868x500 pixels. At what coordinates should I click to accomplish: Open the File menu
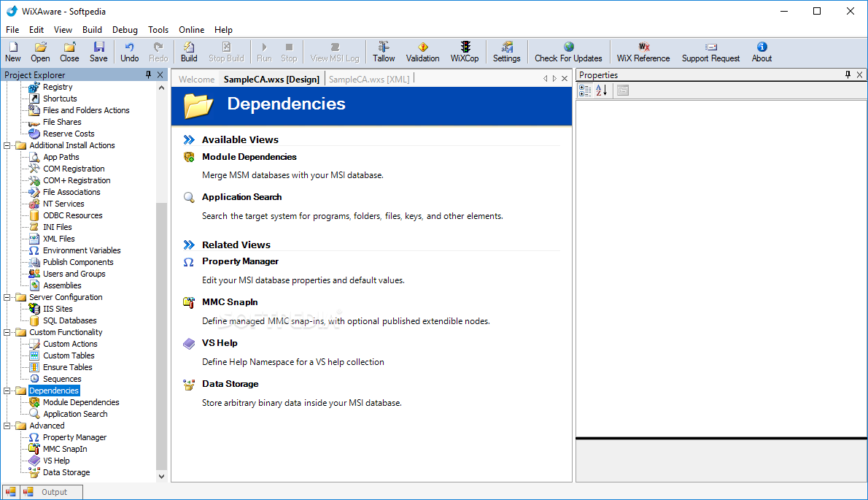pyautogui.click(x=12, y=30)
